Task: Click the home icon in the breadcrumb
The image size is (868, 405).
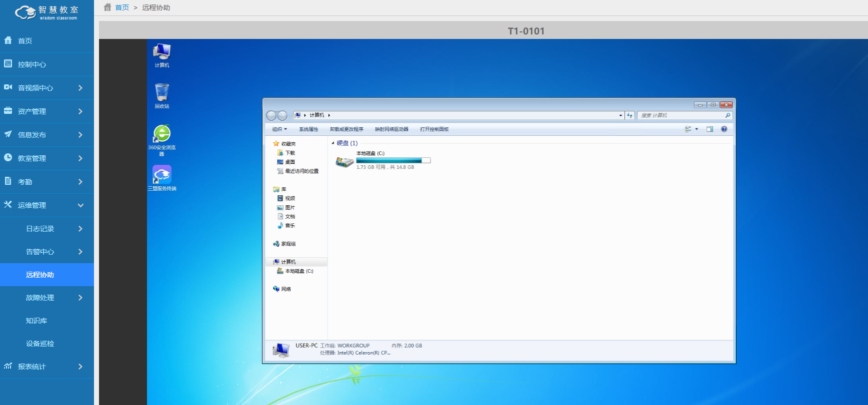Action: [107, 7]
